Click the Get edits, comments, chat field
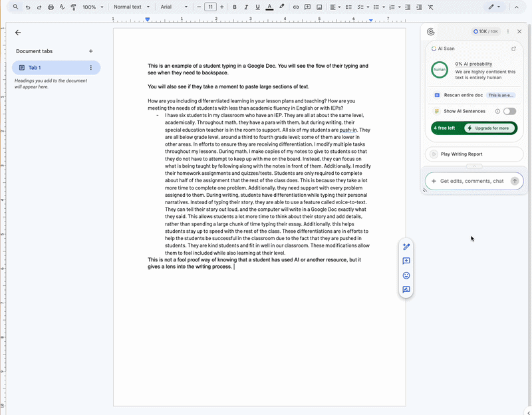The image size is (532, 415). 471,181
